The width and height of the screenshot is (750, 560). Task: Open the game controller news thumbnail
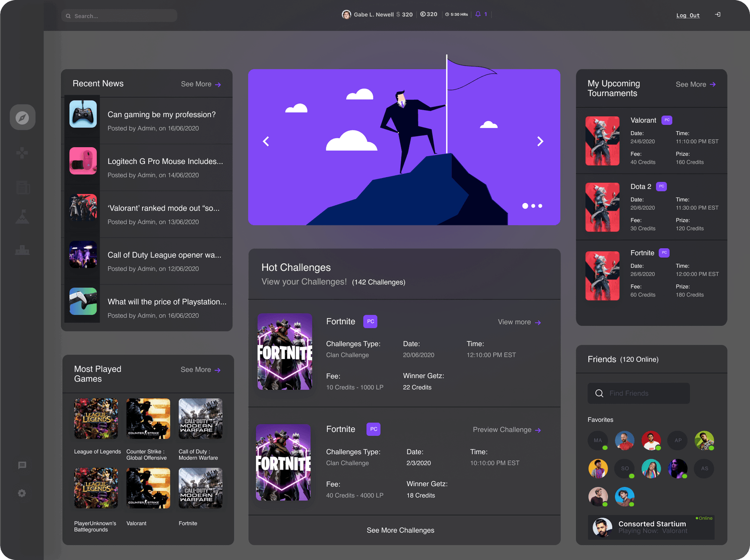pyautogui.click(x=83, y=114)
